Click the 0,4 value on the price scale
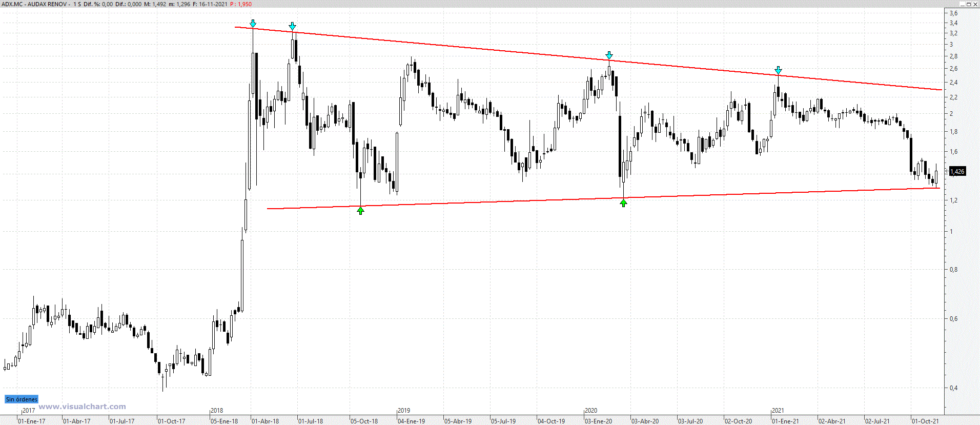This screenshot has height=425, width=980. [953, 388]
